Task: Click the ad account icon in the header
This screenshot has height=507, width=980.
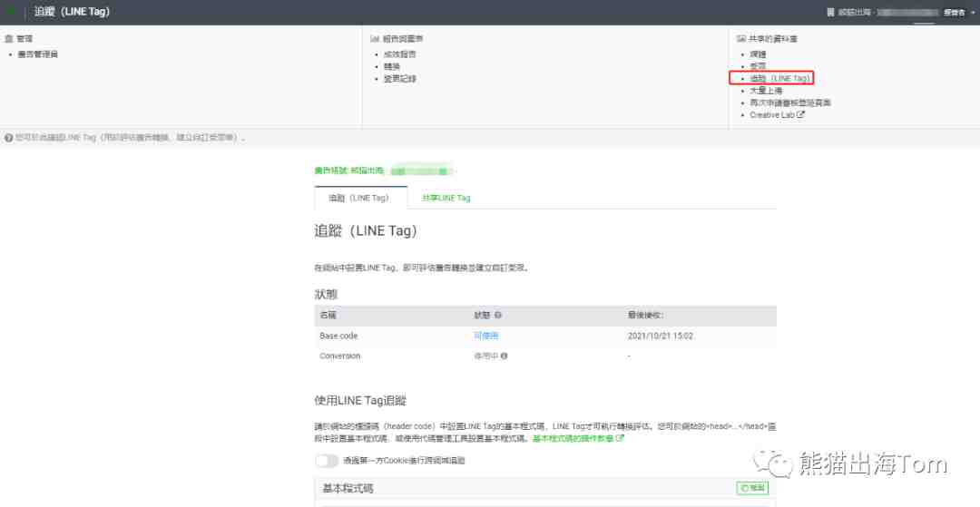Action: (x=830, y=12)
